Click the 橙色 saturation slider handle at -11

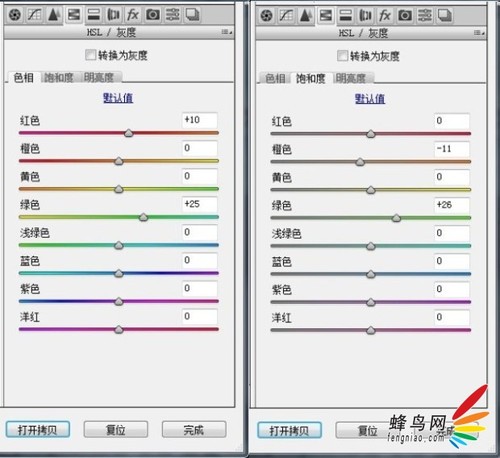click(360, 162)
